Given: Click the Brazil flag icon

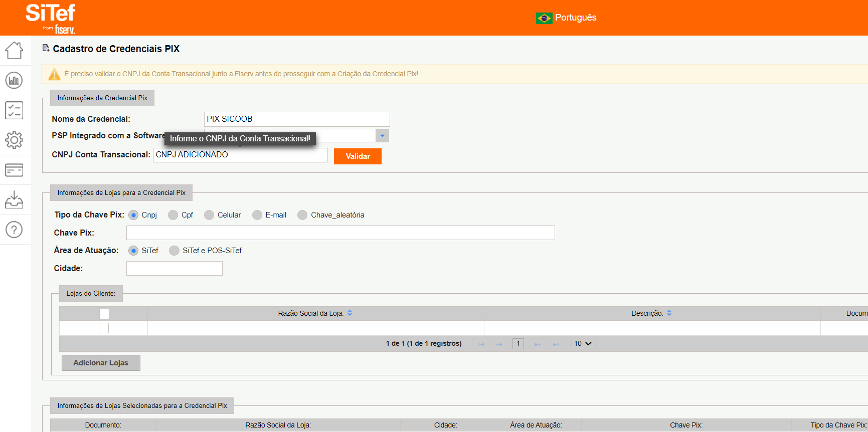Looking at the screenshot, I should 544,18.
